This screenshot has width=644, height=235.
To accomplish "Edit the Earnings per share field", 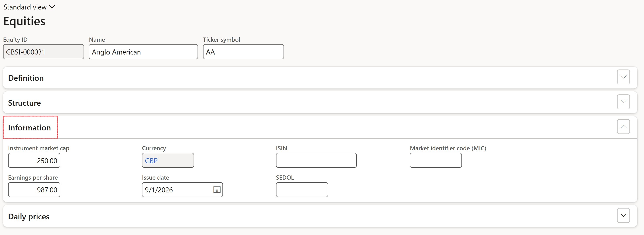I will click(x=34, y=190).
